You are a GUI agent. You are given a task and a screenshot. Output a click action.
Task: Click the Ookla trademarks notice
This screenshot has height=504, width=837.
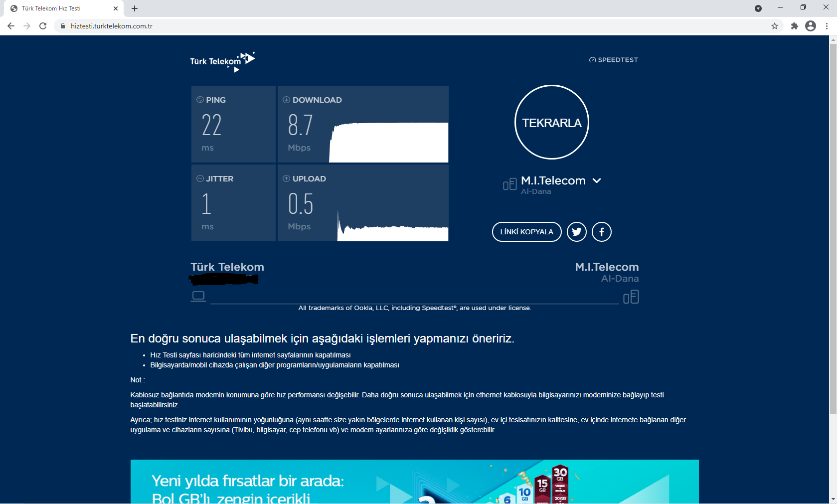tap(415, 308)
